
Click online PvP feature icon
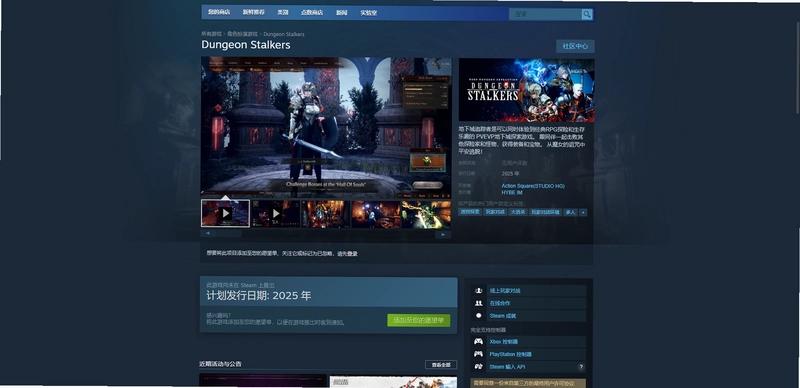[479, 290]
